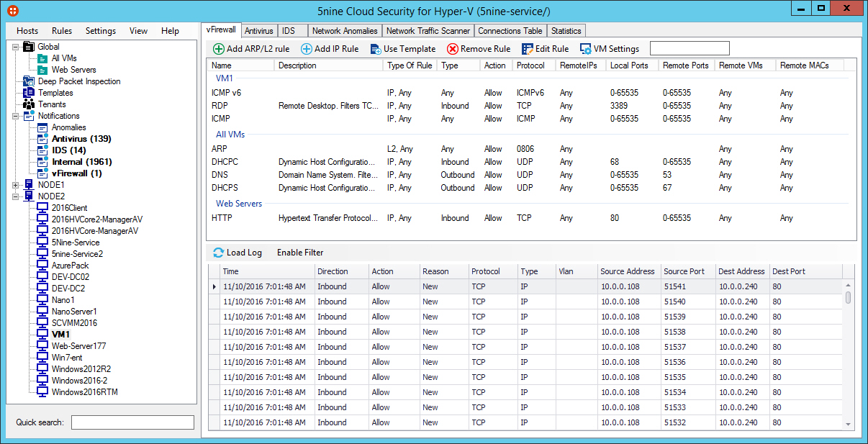Click the Load Log refresh icon

219,253
